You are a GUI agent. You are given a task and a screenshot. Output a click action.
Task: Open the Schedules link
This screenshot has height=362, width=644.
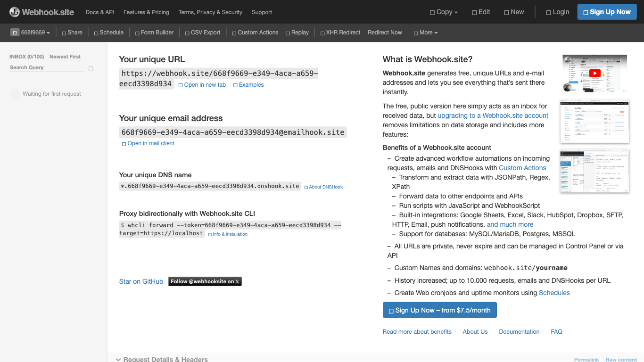tap(554, 293)
